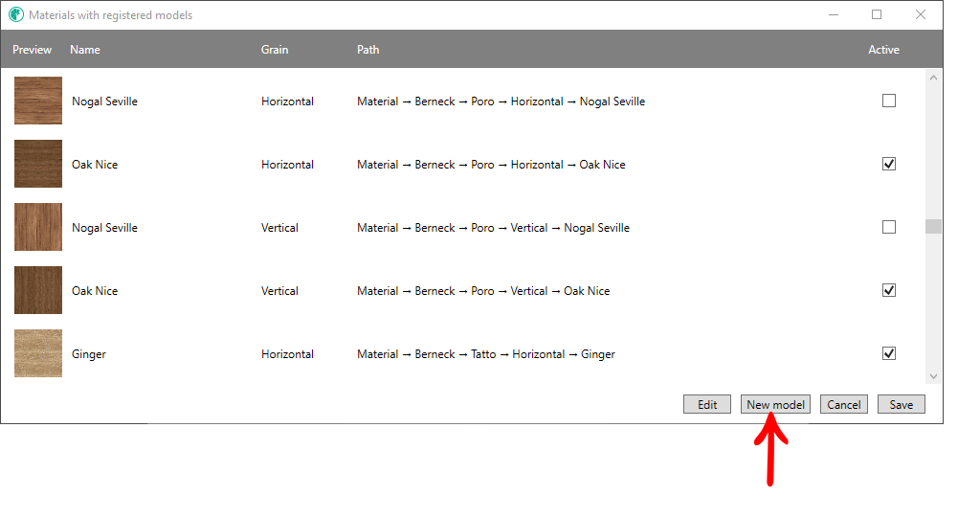The width and height of the screenshot is (980, 518).
Task: Select the Oak Nice name in the Vertical row
Action: pyautogui.click(x=95, y=291)
